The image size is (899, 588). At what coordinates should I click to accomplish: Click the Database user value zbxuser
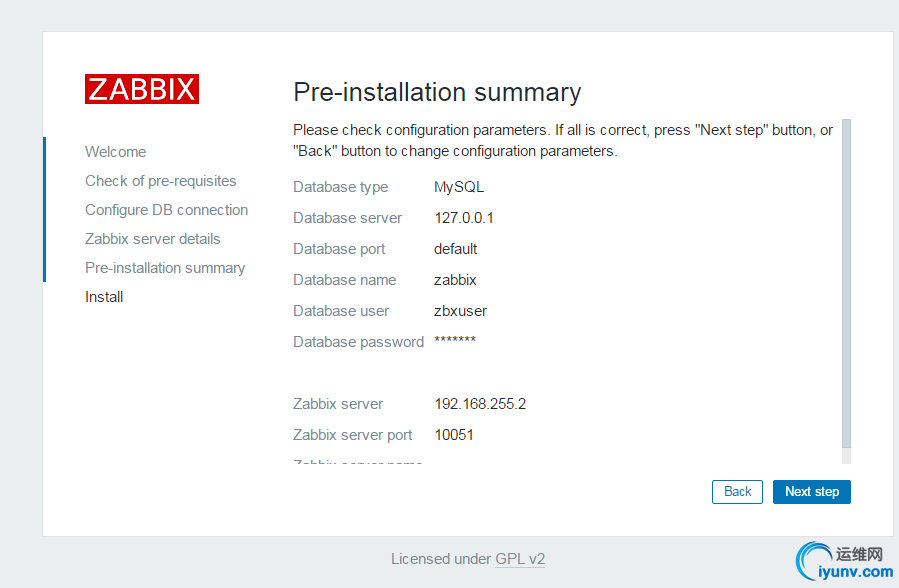click(461, 311)
